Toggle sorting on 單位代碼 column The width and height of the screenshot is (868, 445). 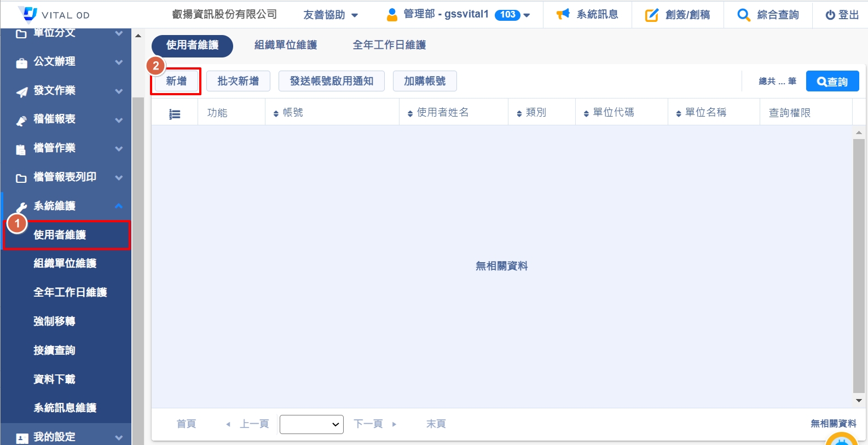point(609,113)
